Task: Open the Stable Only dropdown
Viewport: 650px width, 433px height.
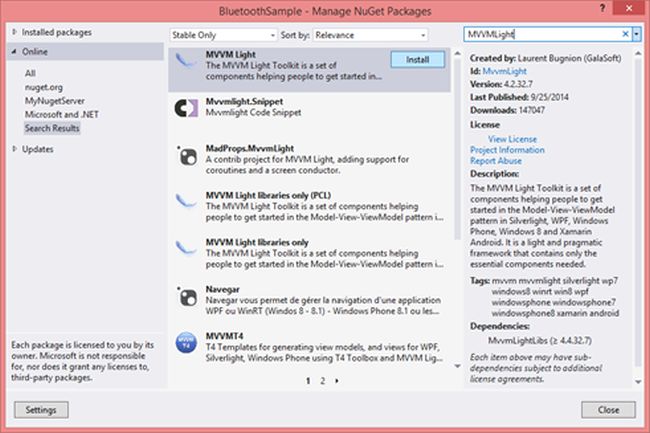Action: [x=224, y=35]
